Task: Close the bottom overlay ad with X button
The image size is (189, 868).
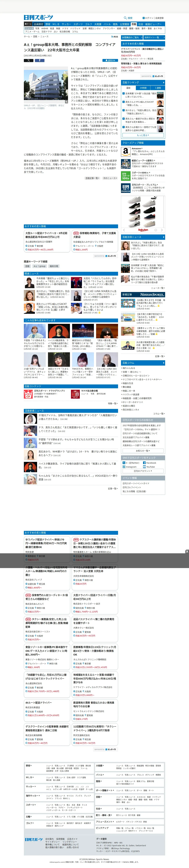Action: (x=187, y=551)
